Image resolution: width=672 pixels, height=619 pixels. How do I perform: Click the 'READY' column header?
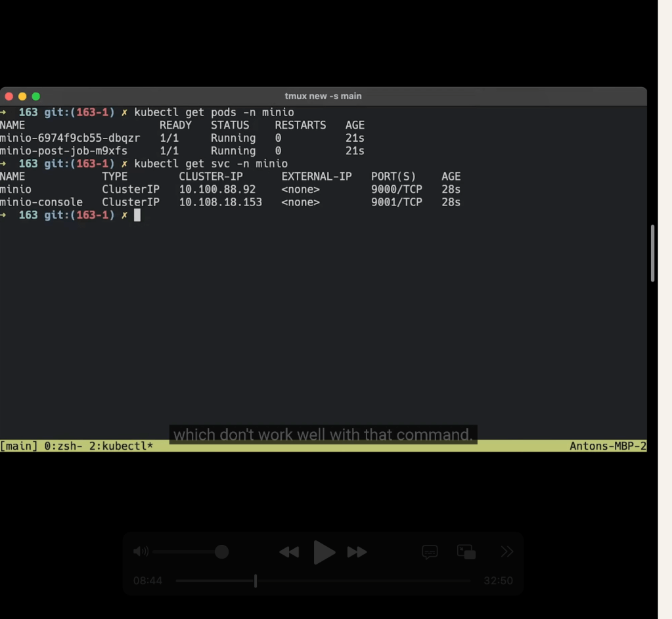(175, 125)
